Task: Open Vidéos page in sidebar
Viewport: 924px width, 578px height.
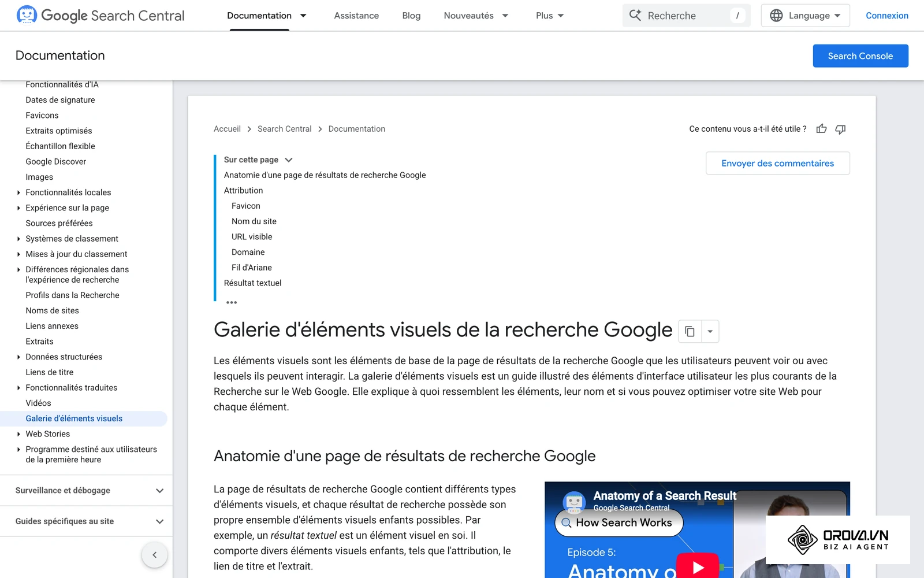Action: [x=38, y=403]
